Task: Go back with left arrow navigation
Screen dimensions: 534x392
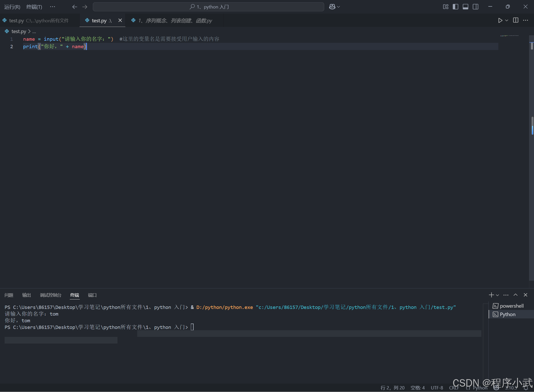Action: [x=75, y=7]
